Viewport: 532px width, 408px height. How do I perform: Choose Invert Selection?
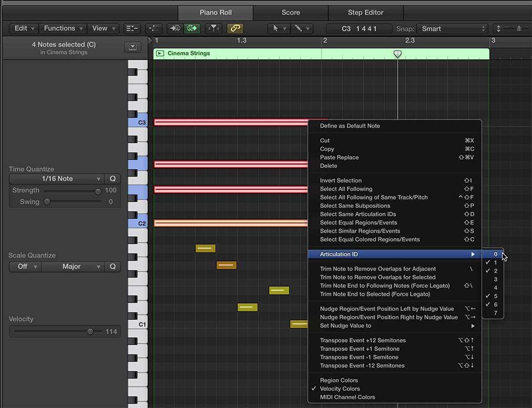(x=395, y=180)
